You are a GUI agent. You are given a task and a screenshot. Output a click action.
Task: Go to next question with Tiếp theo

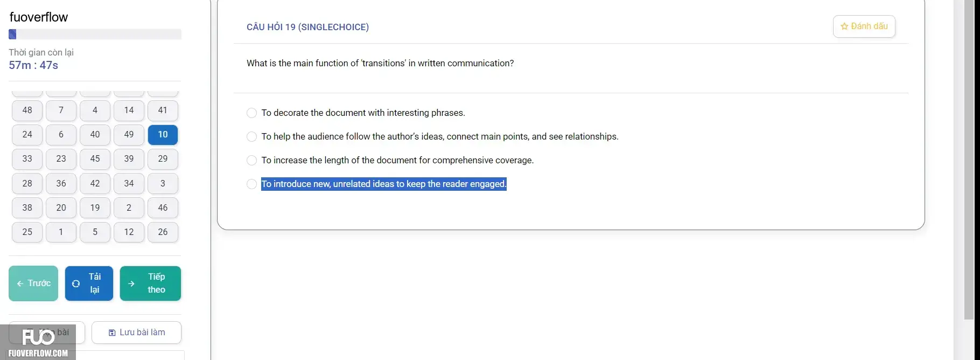150,283
